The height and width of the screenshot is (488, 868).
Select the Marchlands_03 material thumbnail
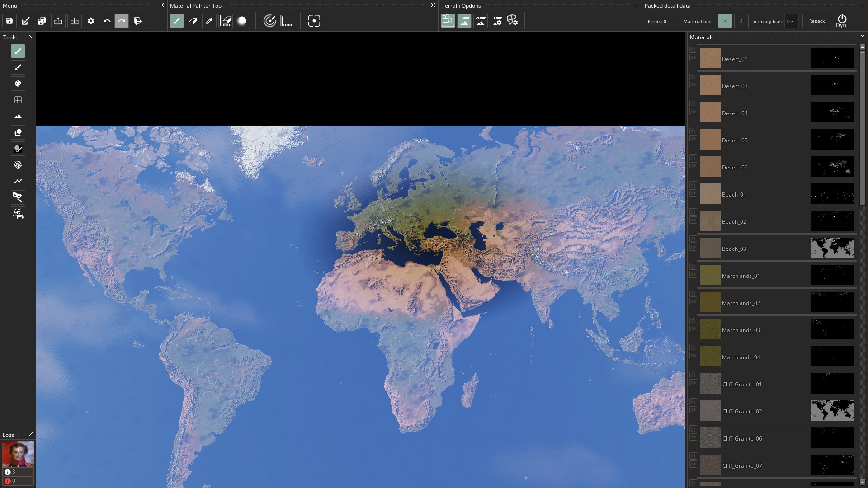(710, 330)
